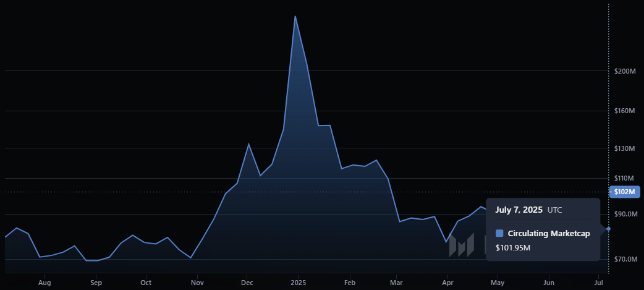Select the 2025 label on time axis
Image resolution: width=644 pixels, height=290 pixels.
click(298, 283)
